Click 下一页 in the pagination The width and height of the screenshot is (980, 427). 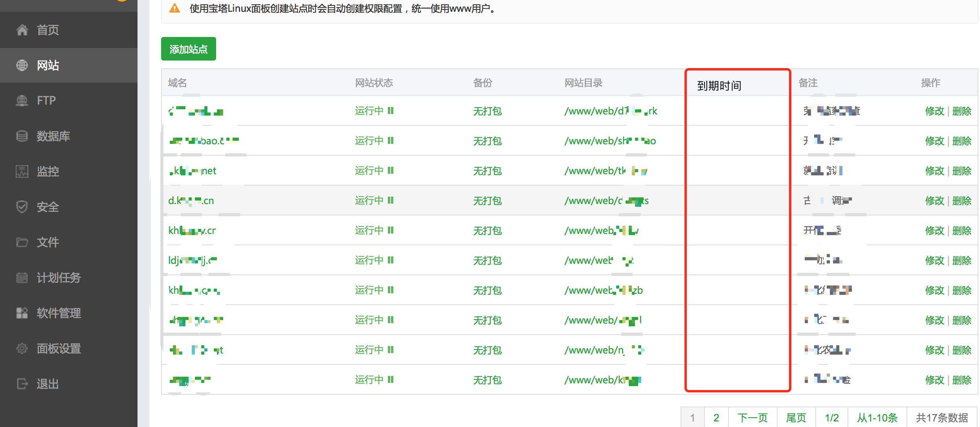(x=752, y=418)
